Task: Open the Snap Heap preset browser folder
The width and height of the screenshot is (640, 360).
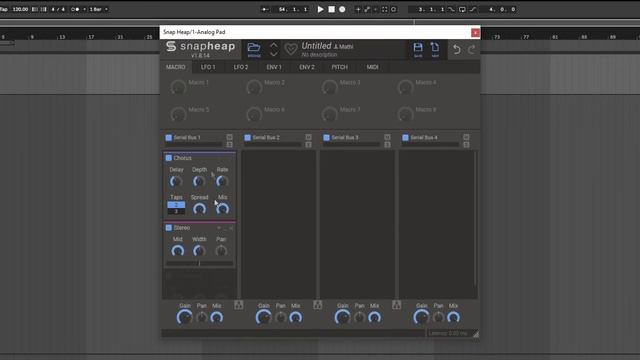Action: (254, 49)
